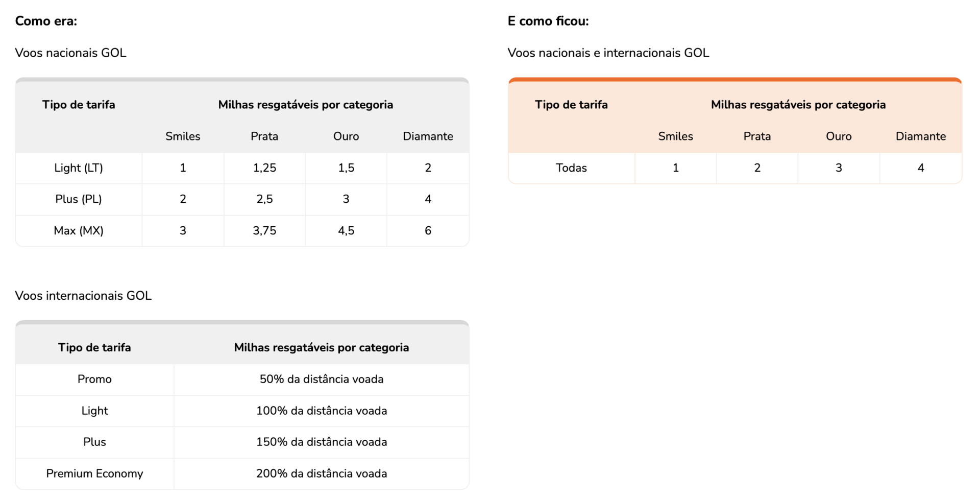Viewport: 980px width, 499px height.
Task: Select the "4,5" Ouro value
Action: [346, 231]
